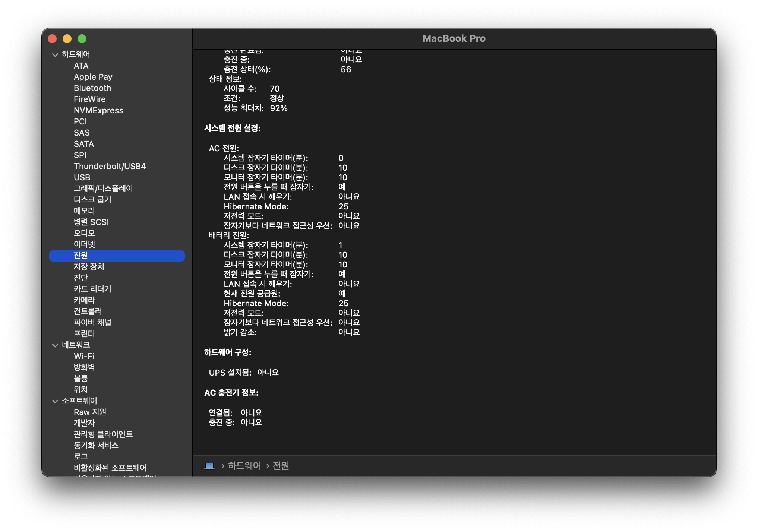The image size is (758, 532).
Task: Open the Thunderbolt/USB4 hardware item
Action: coord(110,166)
